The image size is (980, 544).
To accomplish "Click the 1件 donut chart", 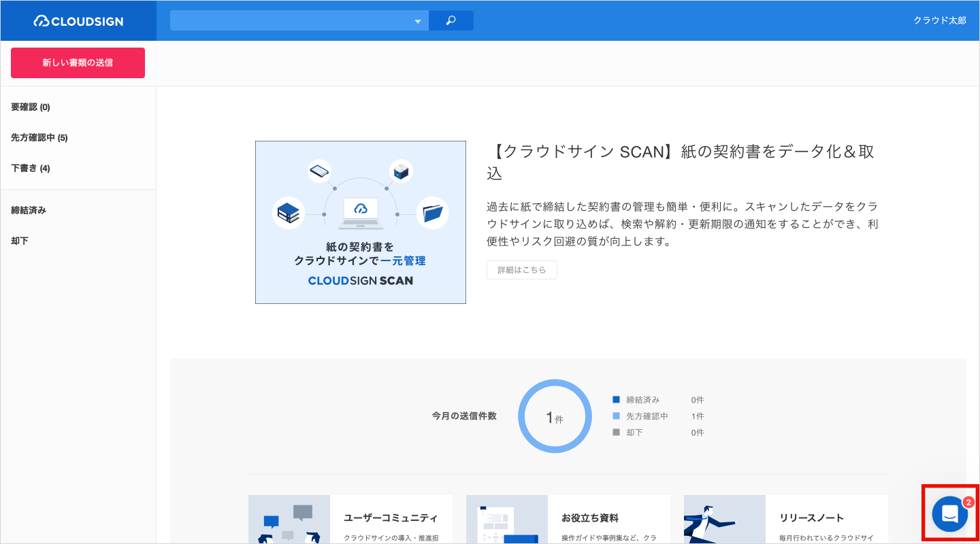I will point(555,416).
